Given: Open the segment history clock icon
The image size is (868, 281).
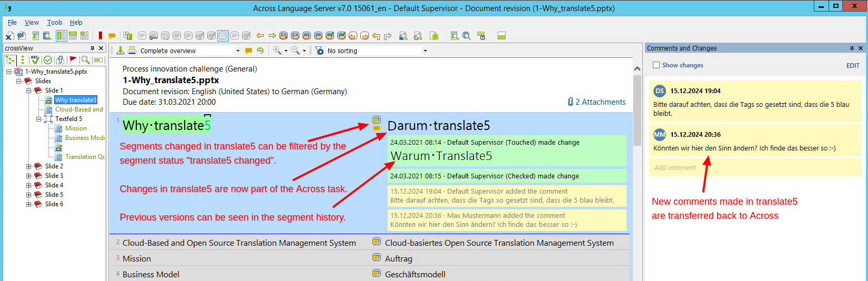Looking at the screenshot, I should (260, 51).
